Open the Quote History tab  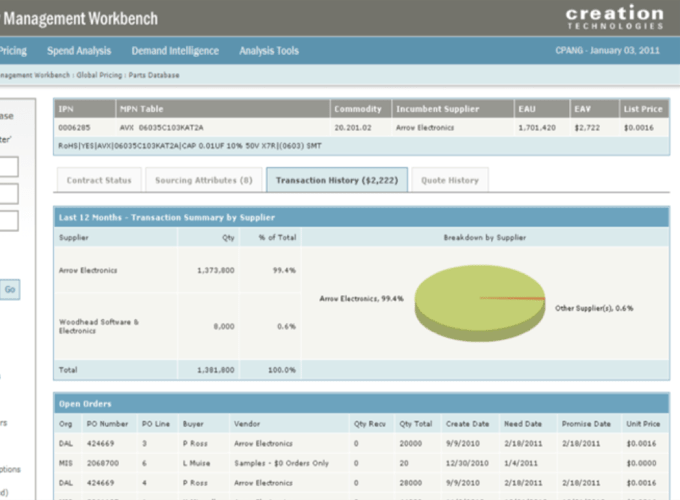point(449,180)
